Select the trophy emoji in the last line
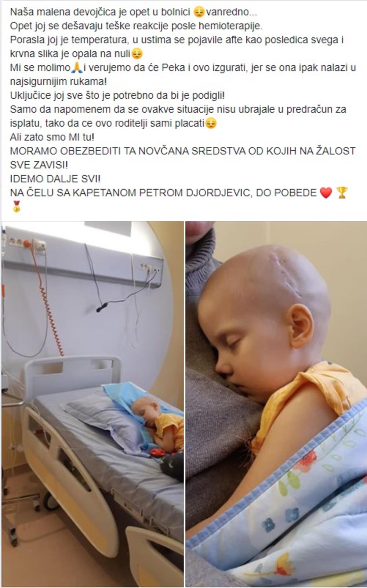Screen dimensions: 367x588 coord(342,193)
